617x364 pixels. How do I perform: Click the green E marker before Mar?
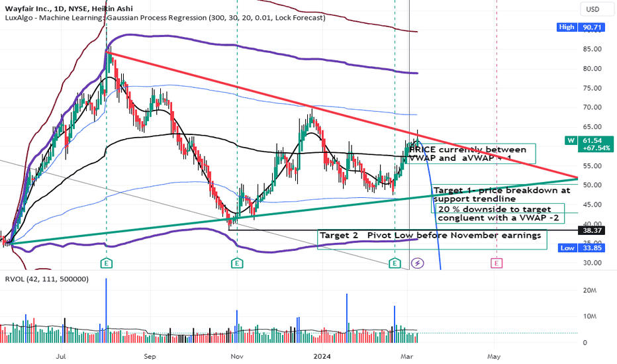395,263
